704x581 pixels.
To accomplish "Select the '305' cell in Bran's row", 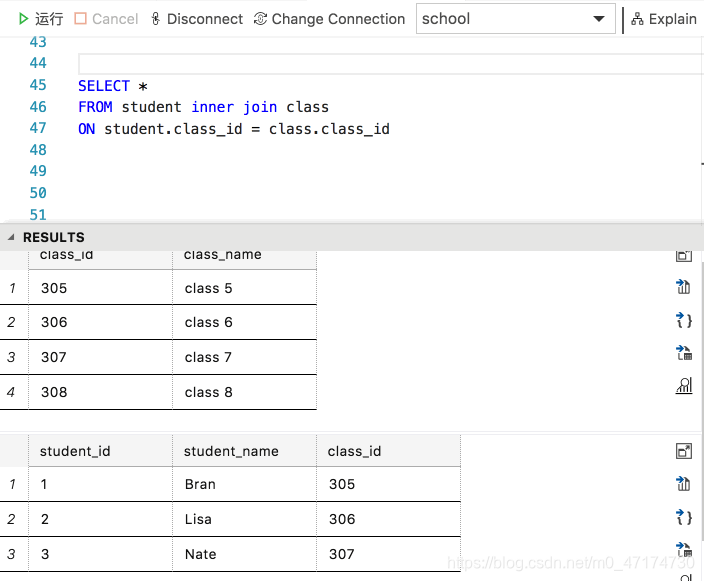I will (389, 484).
